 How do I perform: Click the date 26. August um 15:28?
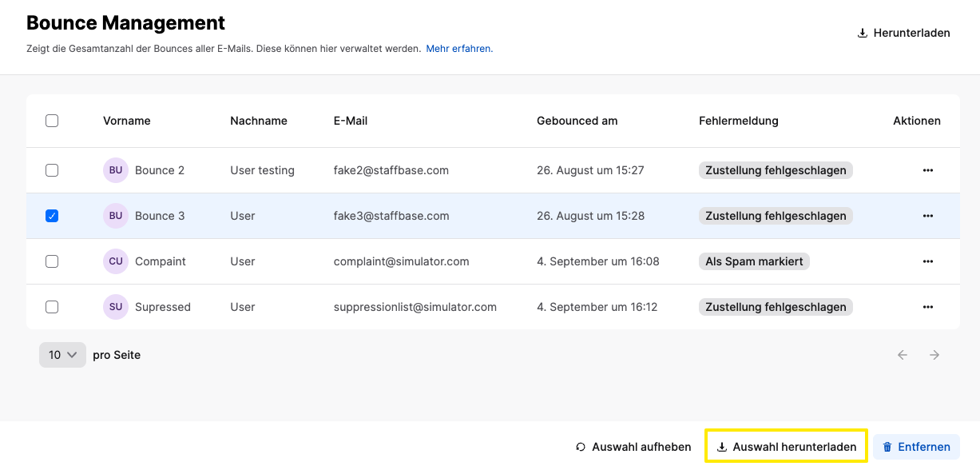click(x=591, y=216)
